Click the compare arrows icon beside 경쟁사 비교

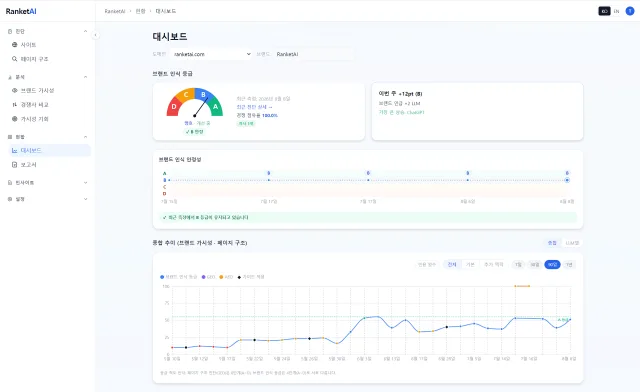[x=15, y=105]
